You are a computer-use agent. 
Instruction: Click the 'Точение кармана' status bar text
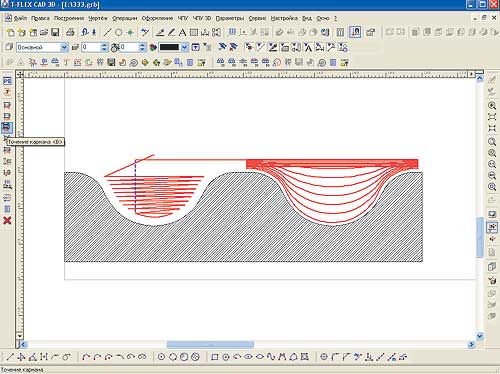click(22, 370)
